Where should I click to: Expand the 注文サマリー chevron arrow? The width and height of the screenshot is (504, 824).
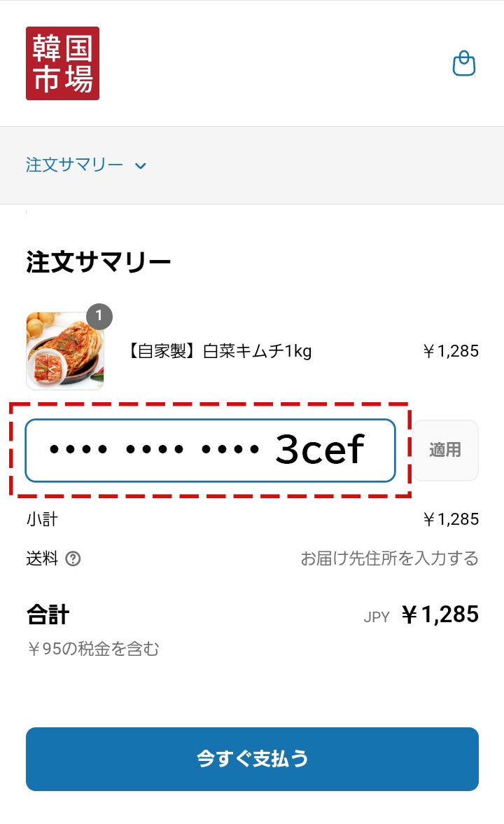[140, 166]
